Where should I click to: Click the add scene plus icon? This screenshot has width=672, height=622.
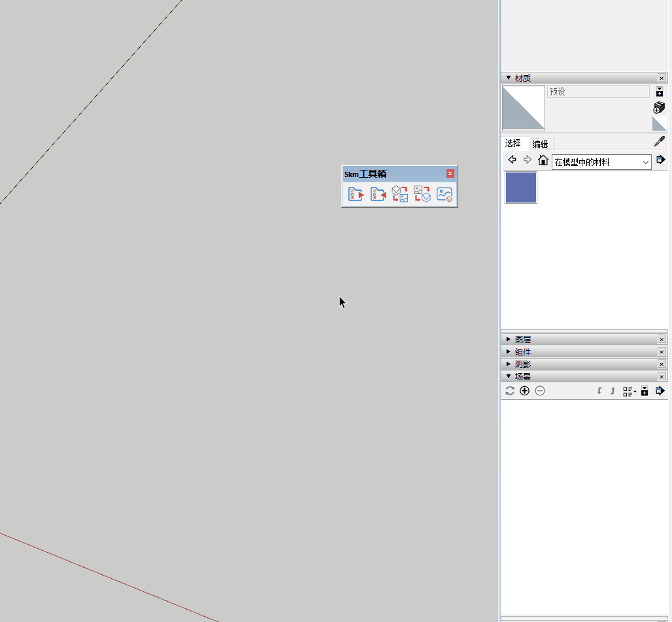[525, 391]
